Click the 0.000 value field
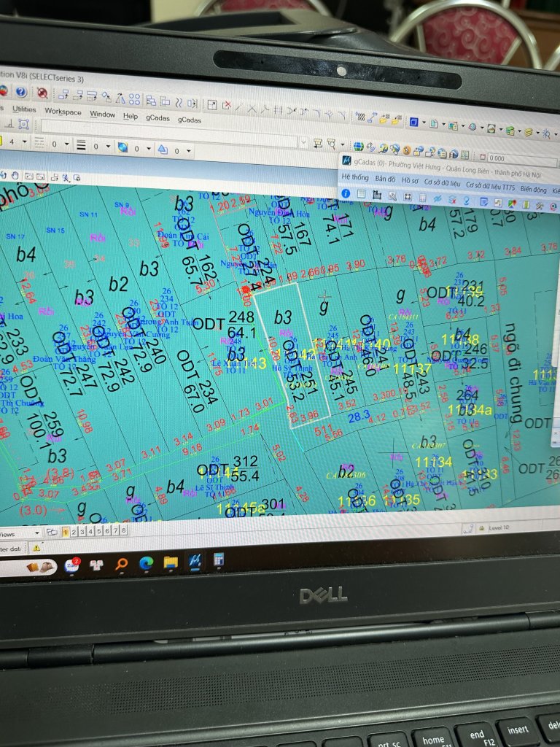 [521, 160]
